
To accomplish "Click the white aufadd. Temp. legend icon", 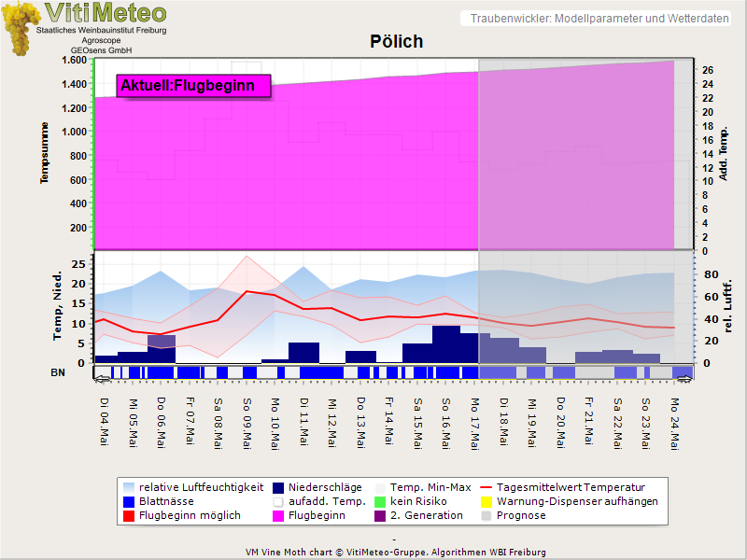I will coord(279,501).
